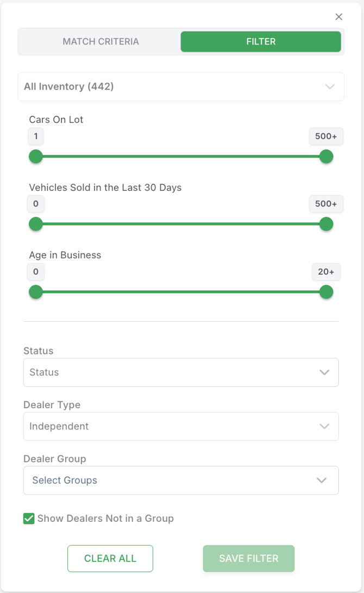Viewport: 364px width, 593px height.
Task: Click the Dealer Type chevron icon
Action: coord(324,426)
